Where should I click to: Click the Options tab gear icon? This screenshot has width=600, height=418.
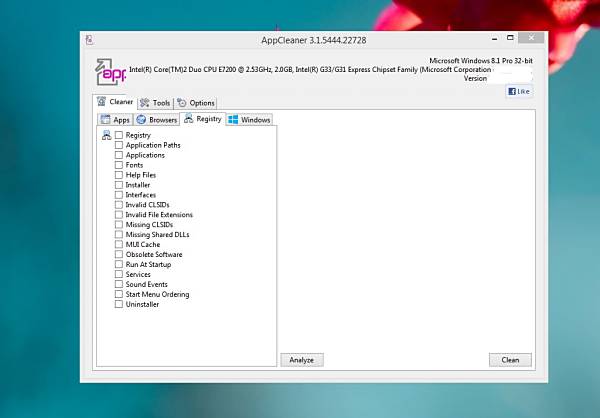[181, 103]
